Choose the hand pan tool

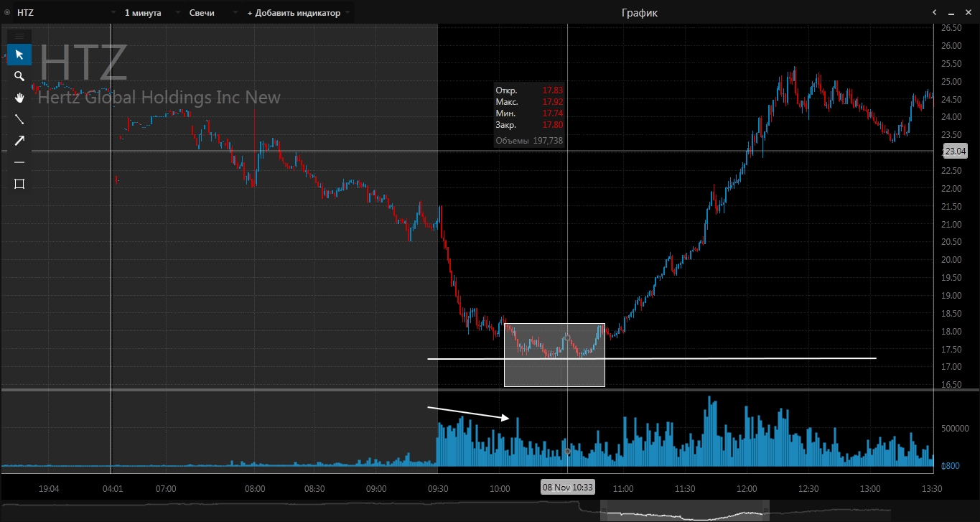[x=19, y=98]
